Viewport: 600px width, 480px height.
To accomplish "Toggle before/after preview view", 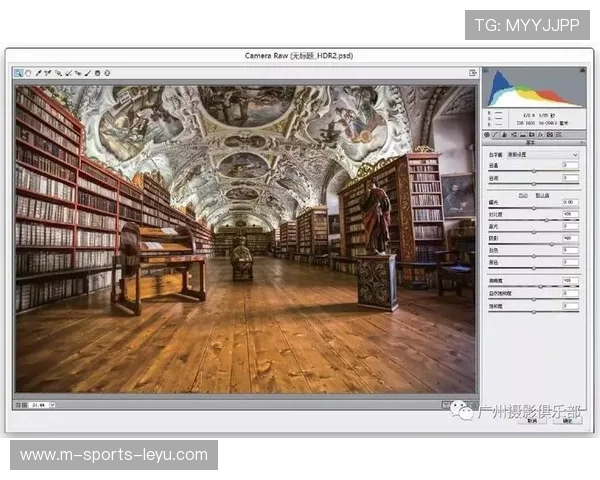I will [x=448, y=404].
